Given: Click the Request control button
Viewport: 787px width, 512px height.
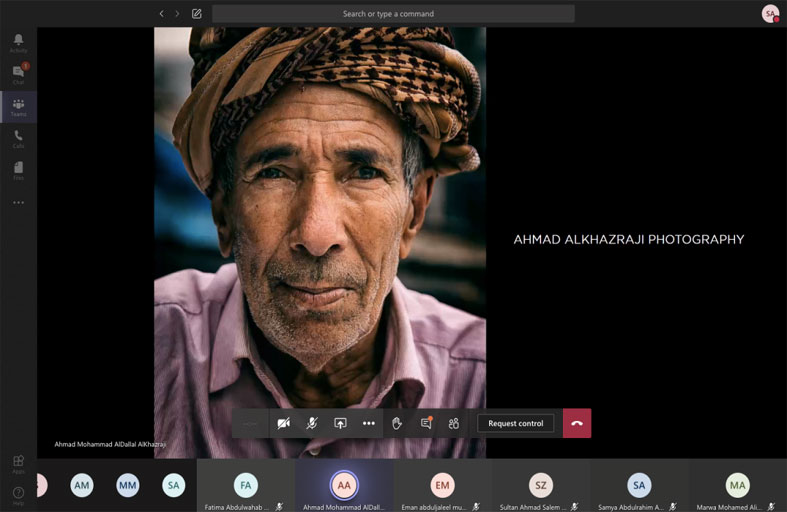Looking at the screenshot, I should click(515, 423).
